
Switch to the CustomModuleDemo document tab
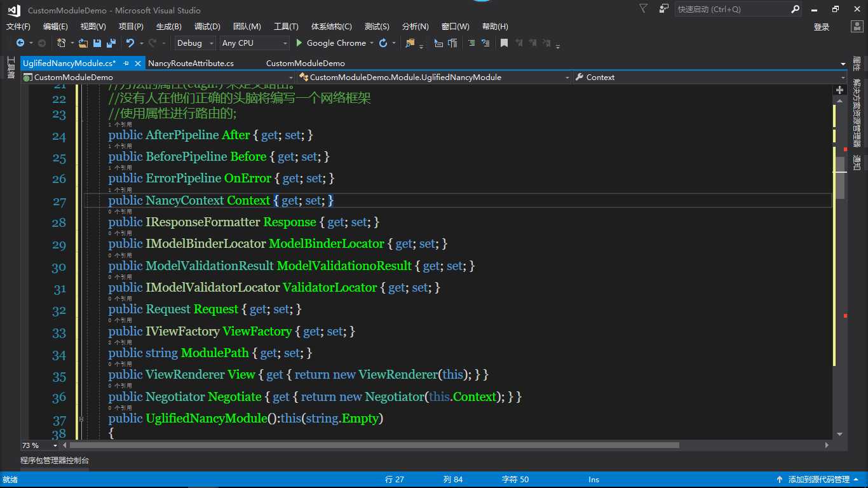(x=306, y=64)
